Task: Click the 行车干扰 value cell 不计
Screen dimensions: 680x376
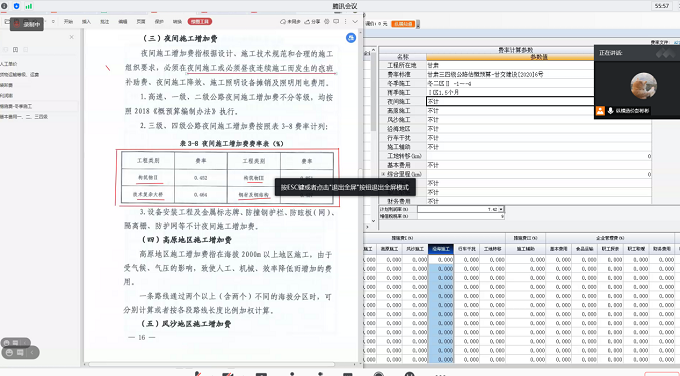Action: click(539, 137)
